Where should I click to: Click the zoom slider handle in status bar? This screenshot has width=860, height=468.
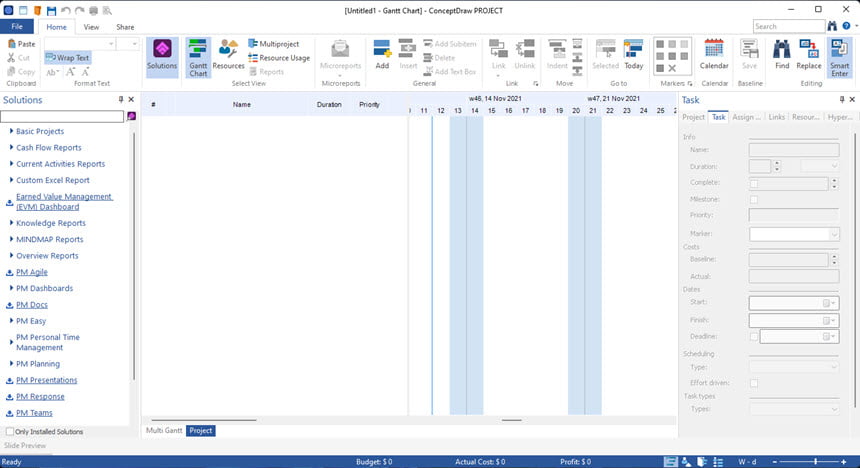click(816, 462)
